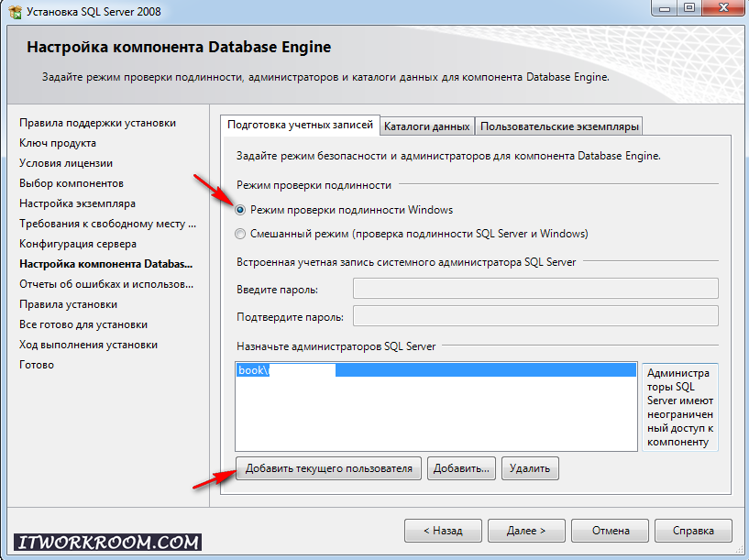Select Windows authentication mode radio button
The height and width of the screenshot is (560, 749).
pos(240,210)
